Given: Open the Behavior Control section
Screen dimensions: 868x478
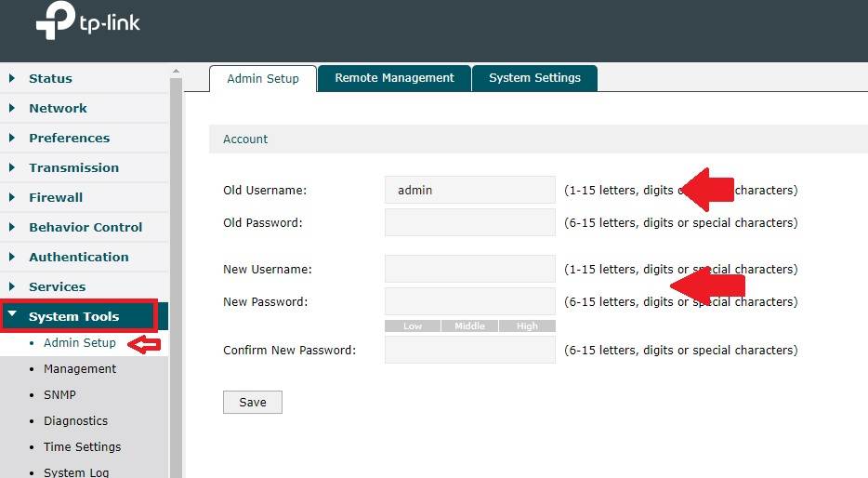Looking at the screenshot, I should coord(85,228).
